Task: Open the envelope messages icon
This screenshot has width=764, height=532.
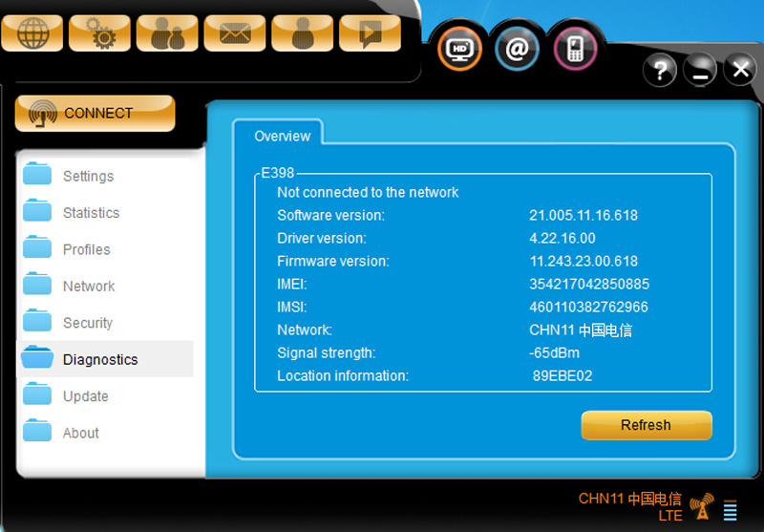Action: coord(235,33)
